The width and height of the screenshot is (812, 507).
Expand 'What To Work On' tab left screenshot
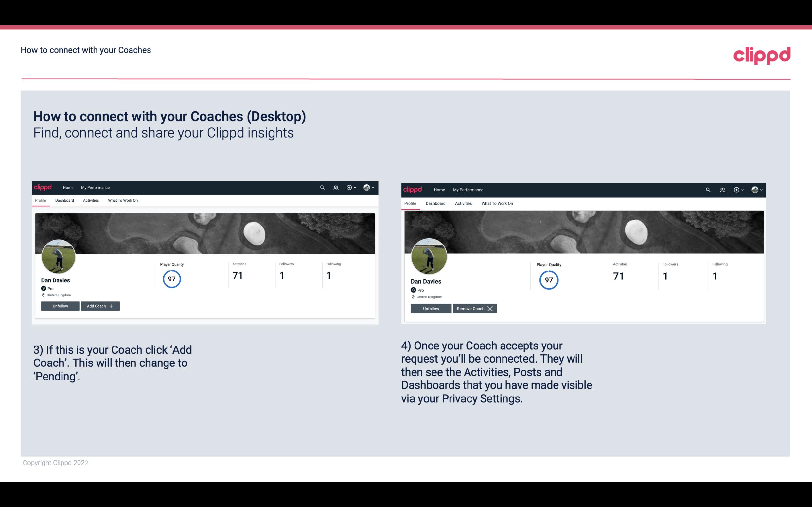[122, 200]
